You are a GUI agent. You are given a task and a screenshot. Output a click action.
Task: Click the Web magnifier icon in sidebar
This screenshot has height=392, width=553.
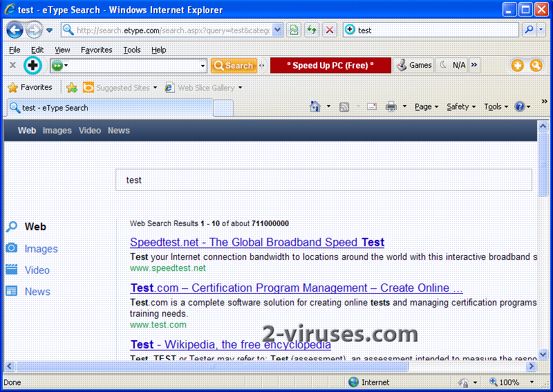[11, 227]
